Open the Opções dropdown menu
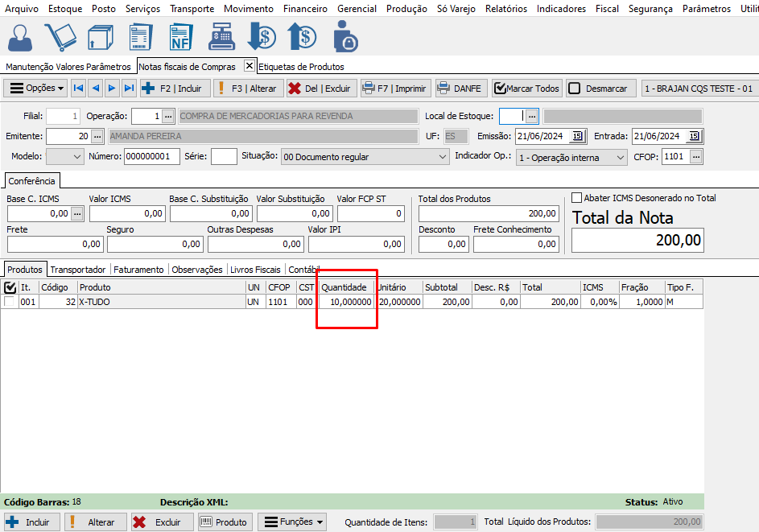The height and width of the screenshot is (532, 759). point(36,89)
